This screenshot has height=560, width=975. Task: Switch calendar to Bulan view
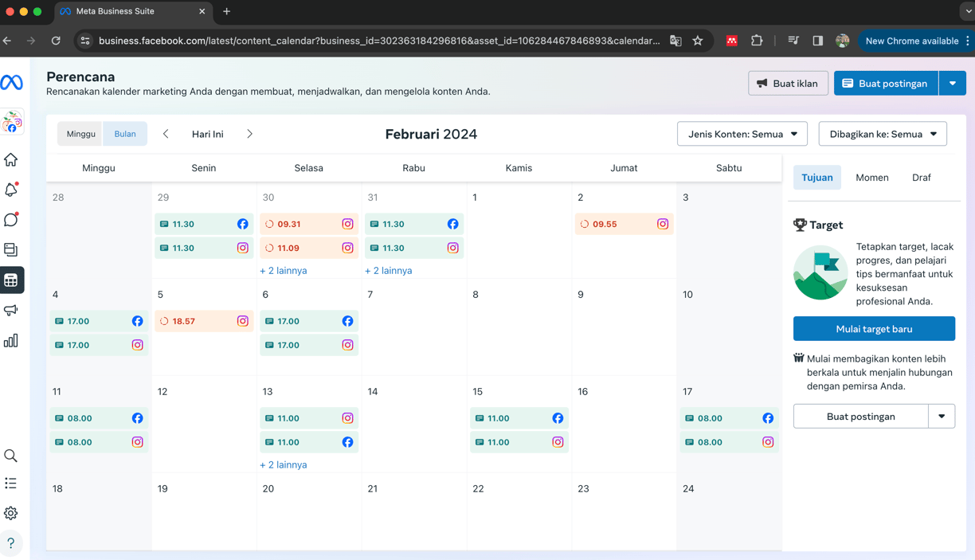pos(125,134)
